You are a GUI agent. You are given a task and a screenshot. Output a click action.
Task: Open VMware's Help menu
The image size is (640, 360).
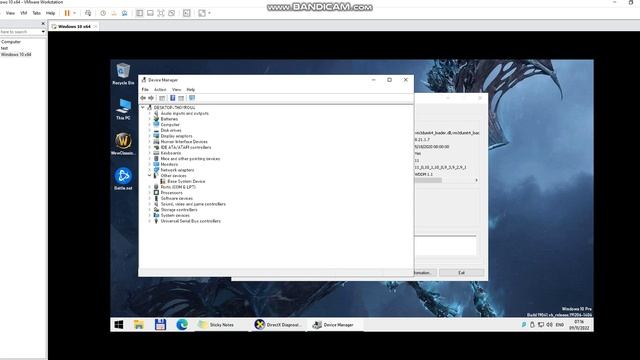pos(50,13)
